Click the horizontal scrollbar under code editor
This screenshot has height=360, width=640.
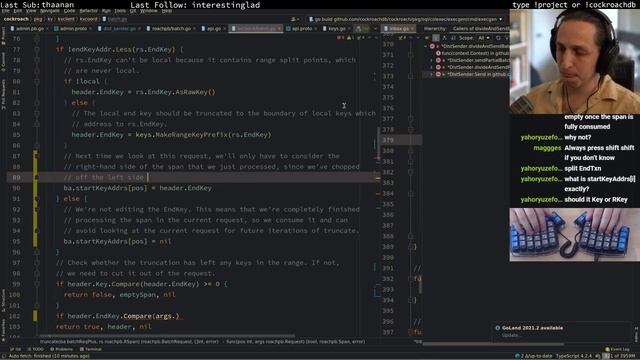click(x=167, y=336)
